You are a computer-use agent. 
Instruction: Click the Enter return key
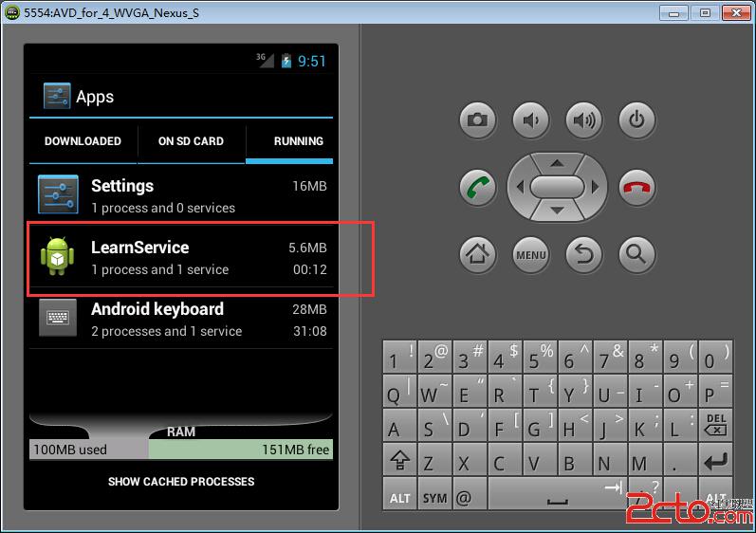(715, 459)
